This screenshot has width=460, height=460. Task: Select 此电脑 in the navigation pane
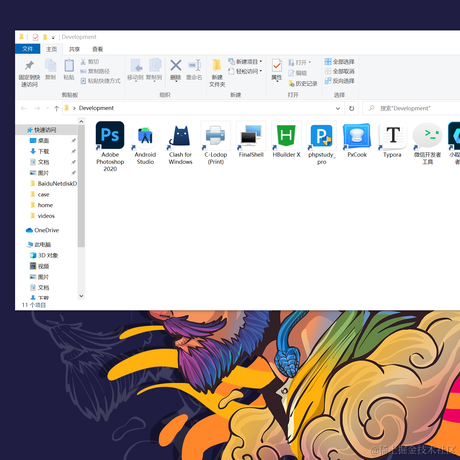39,245
